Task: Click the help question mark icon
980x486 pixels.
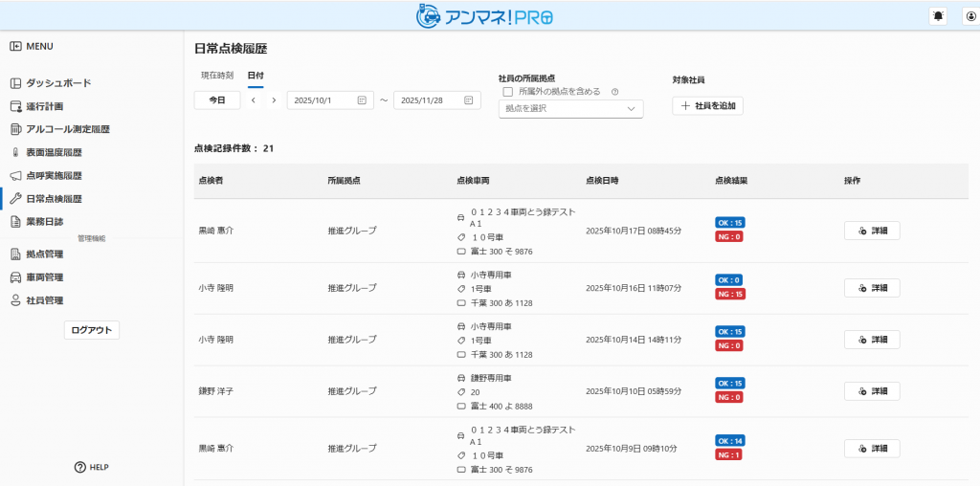Action: click(80, 467)
